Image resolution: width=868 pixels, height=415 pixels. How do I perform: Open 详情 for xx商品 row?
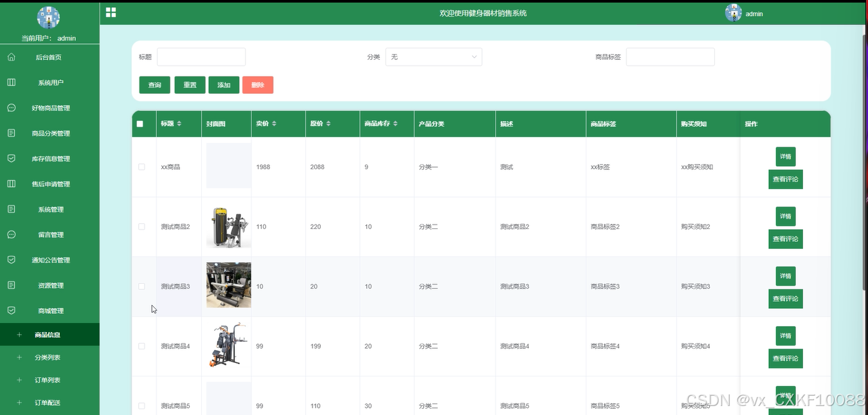click(x=786, y=156)
